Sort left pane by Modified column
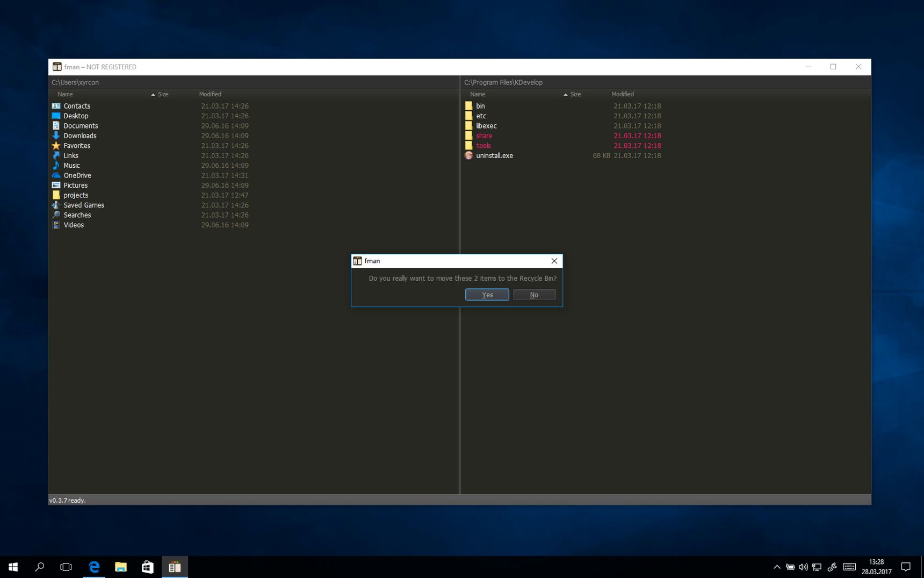This screenshot has width=924, height=578. click(210, 94)
